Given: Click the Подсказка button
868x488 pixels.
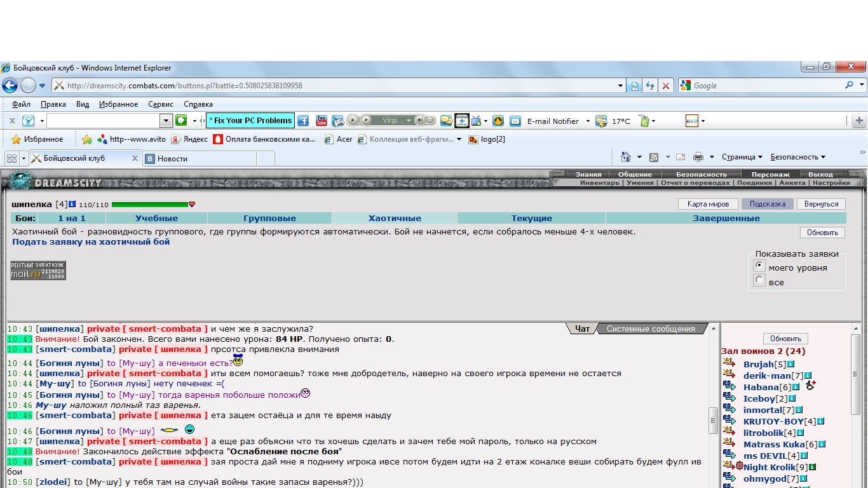Looking at the screenshot, I should point(767,204).
